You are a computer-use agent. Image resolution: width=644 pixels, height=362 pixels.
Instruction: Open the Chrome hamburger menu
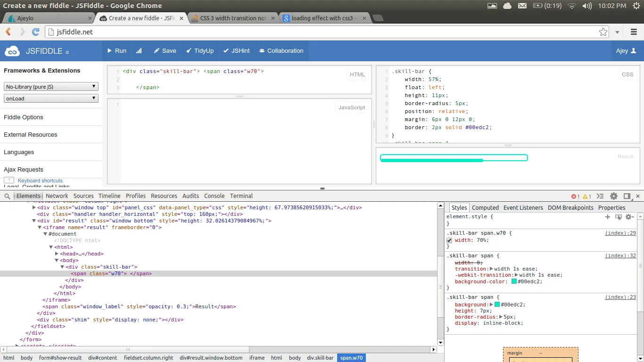634,32
